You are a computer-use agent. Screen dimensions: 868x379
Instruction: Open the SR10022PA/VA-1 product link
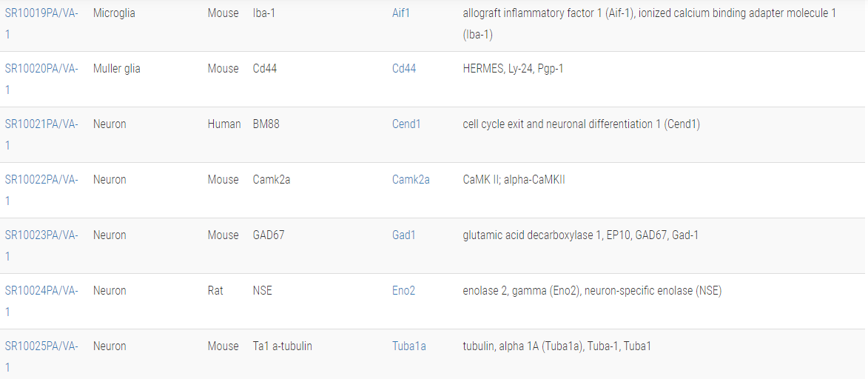(41, 180)
